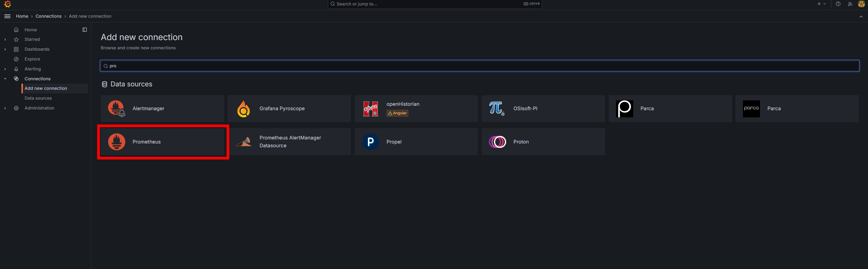Screen dimensions: 868x269
Task: Click the Dashboards grid icon
Action: pyautogui.click(x=16, y=49)
